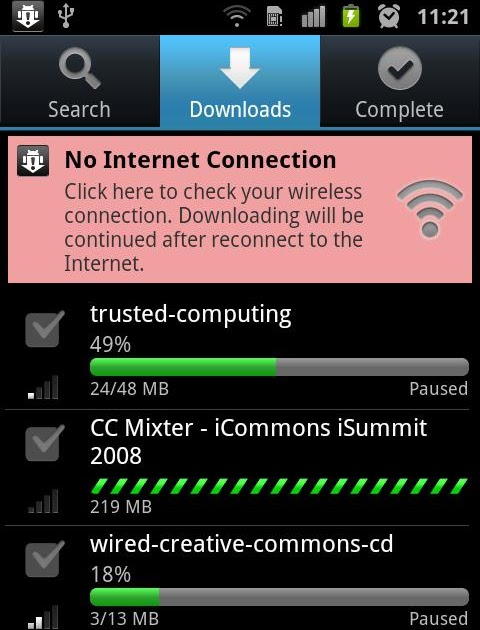This screenshot has width=480, height=630.
Task: Tap signal strength icon beside trusted-computing
Action: (x=43, y=387)
